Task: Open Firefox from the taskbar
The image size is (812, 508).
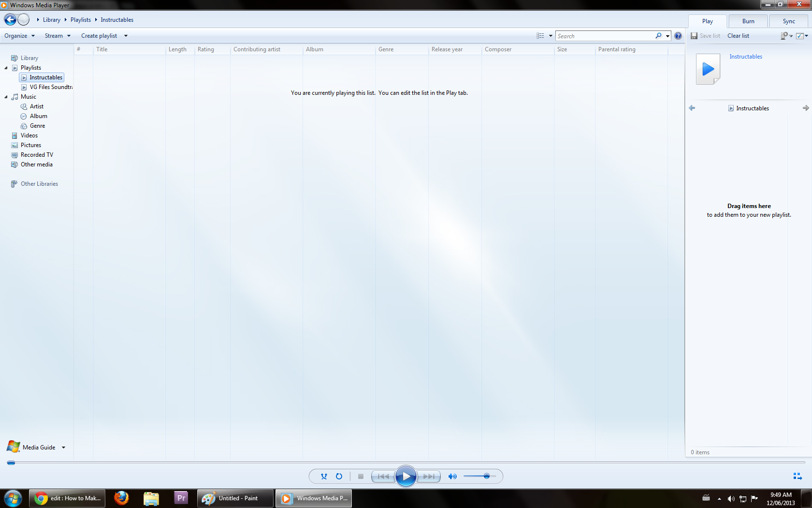Action: pos(121,498)
